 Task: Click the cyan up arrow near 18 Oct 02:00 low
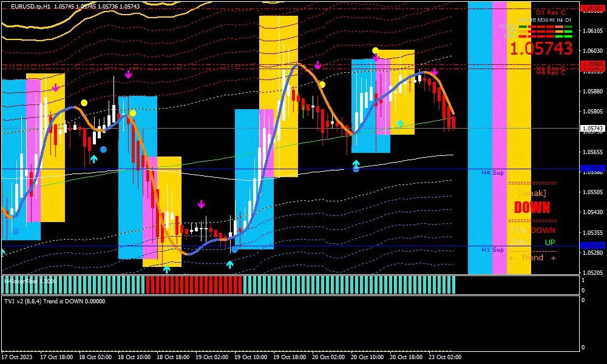tap(93, 158)
